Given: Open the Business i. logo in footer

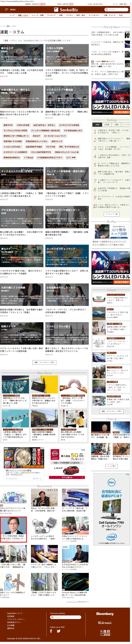Looking at the screenshot, I should click(x=105, y=623).
